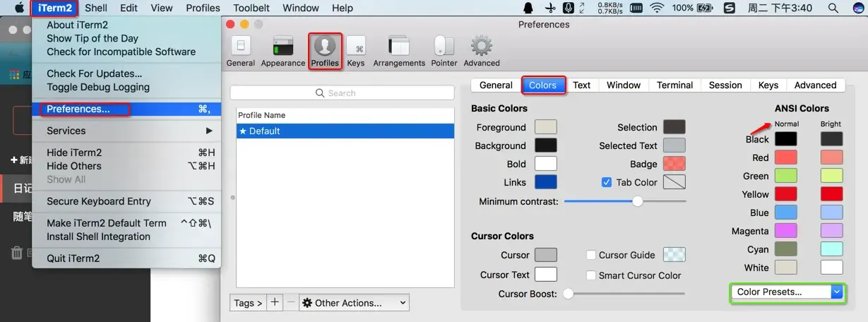This screenshot has width=868, height=322.
Task: Open the ANSI Bright Green swatch
Action: (x=831, y=176)
